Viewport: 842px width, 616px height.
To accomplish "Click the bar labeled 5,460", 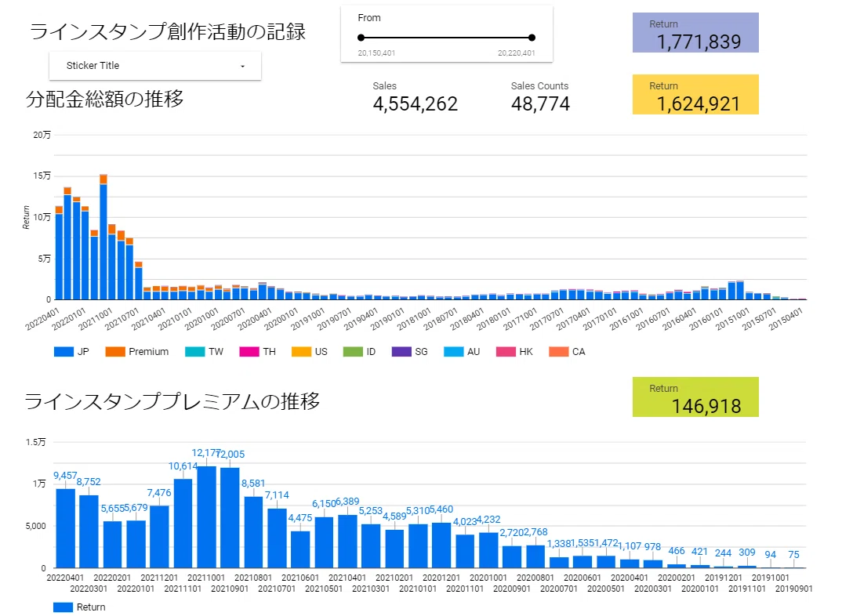I will 441,545.
